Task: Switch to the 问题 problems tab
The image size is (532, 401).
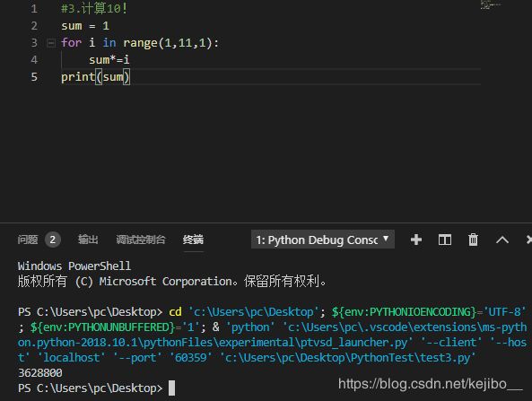Action: coord(28,240)
